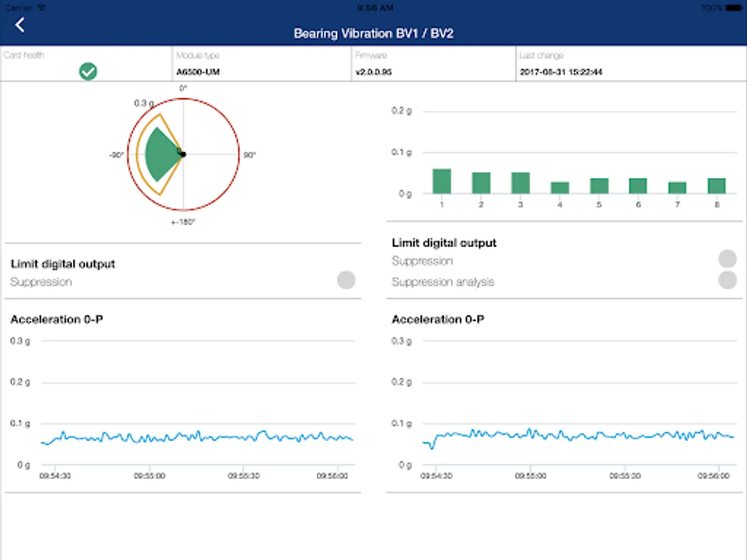This screenshot has height=560, width=747.
Task: Select bar 4 in the bar chart
Action: click(560, 187)
